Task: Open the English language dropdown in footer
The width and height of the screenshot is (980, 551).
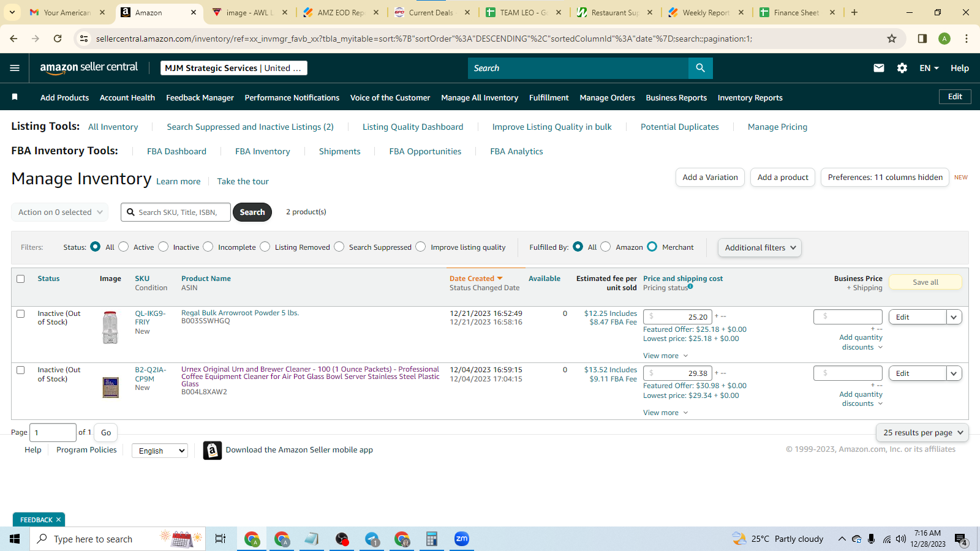Action: [x=160, y=451]
